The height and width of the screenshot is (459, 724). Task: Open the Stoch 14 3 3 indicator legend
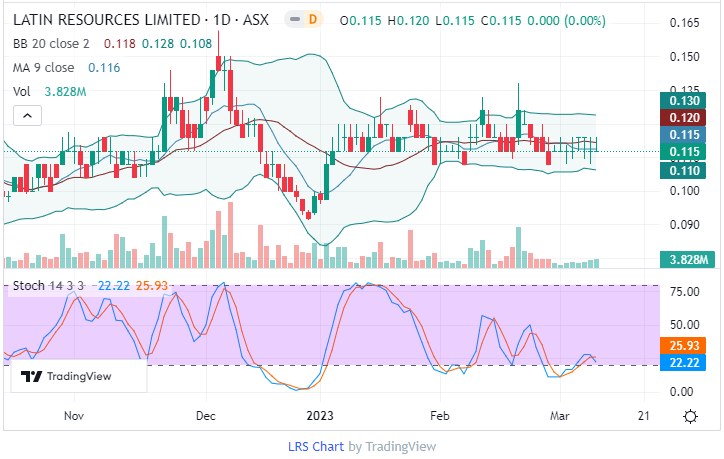coord(50,287)
